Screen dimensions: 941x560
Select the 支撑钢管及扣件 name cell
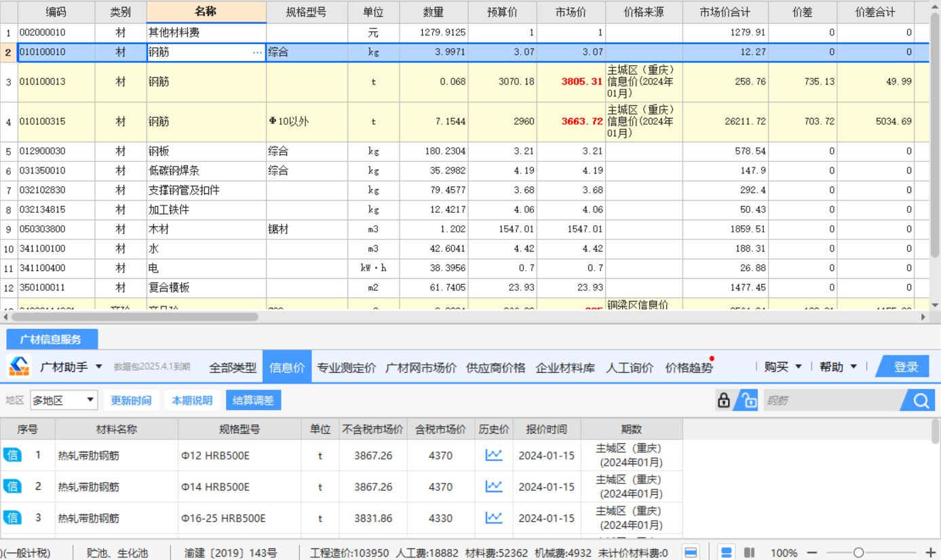(206, 191)
